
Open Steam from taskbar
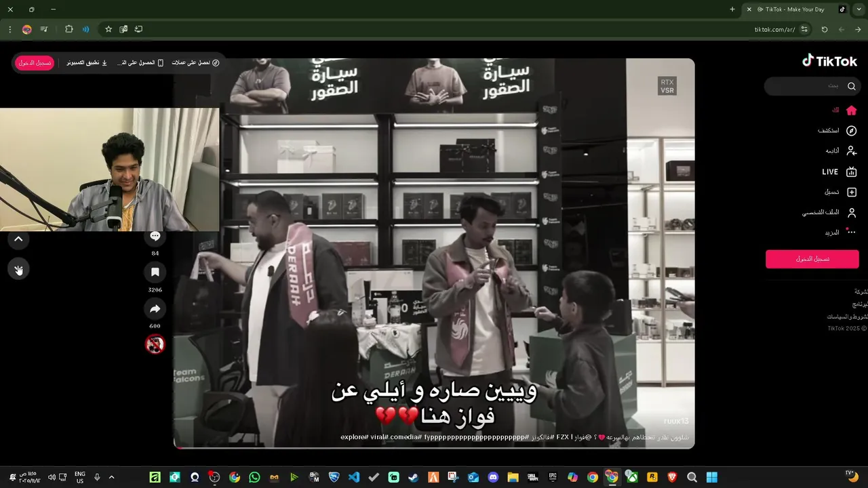tap(413, 477)
